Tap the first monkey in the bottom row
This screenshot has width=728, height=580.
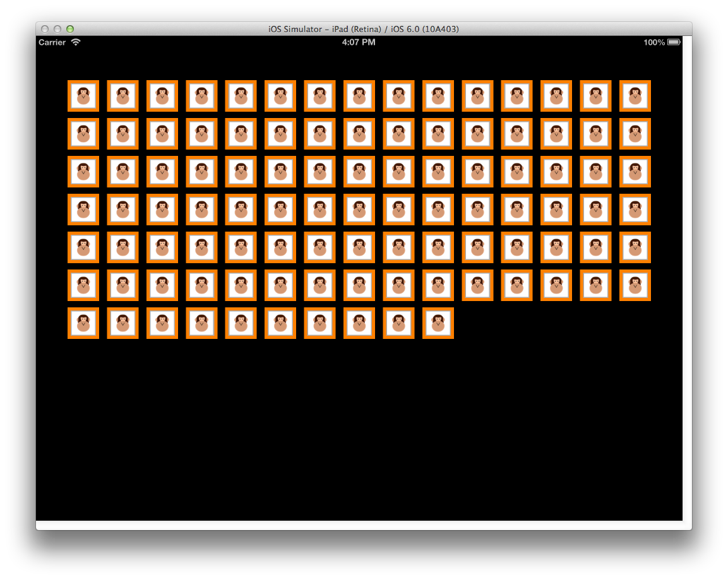pos(83,323)
